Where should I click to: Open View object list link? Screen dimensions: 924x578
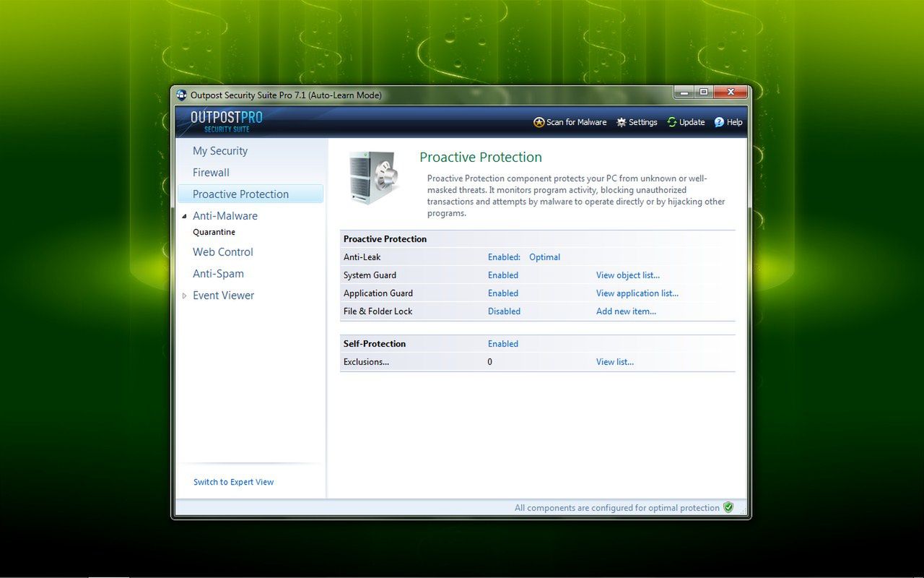point(628,275)
